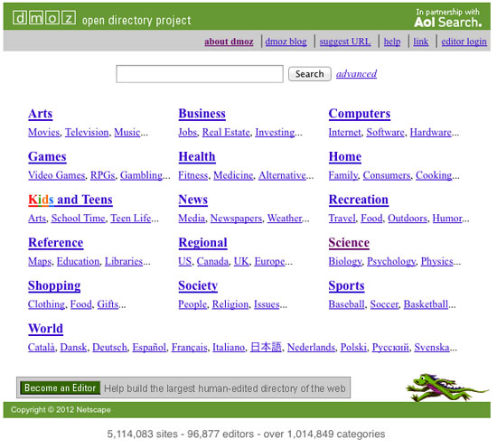Viewport: 497px width, 448px height.
Task: Open the Physics subcategory
Action: (x=436, y=262)
